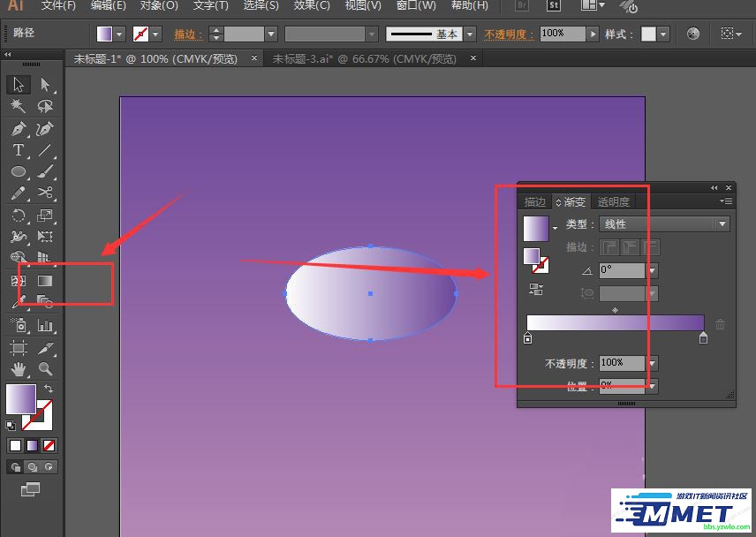Choose the Blend tool
Viewport: 756px width, 537px height.
45,302
